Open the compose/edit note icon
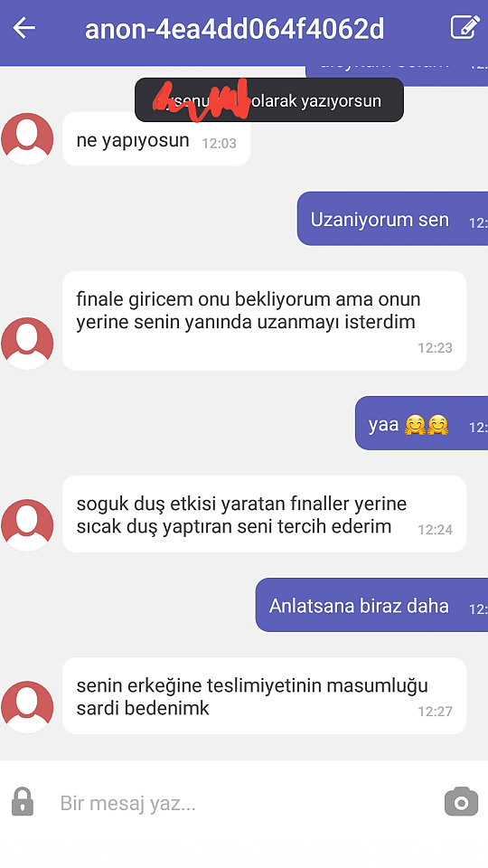 pos(465,27)
